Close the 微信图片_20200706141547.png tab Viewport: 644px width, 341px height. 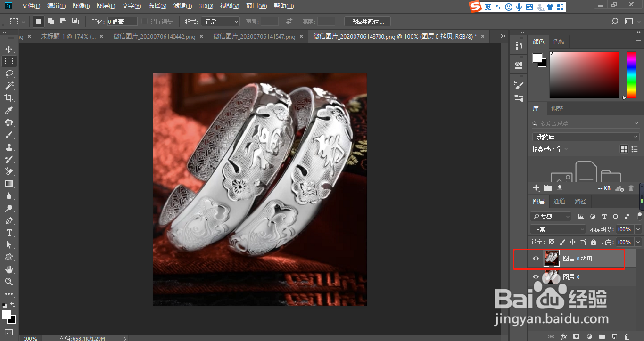tap(301, 36)
